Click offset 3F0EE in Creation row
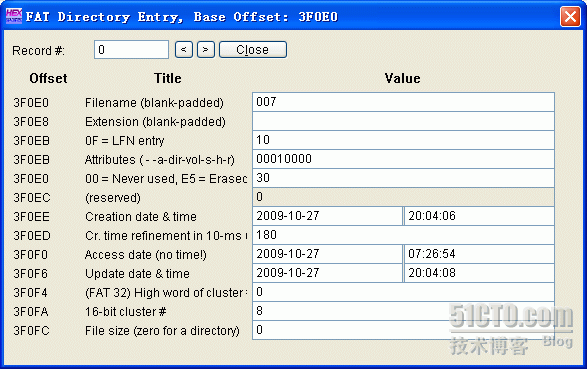 coord(31,217)
